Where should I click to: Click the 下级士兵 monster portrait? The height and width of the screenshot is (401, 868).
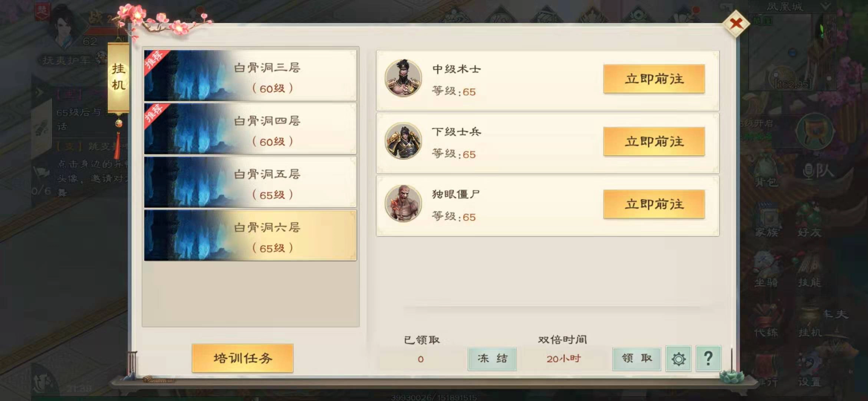[x=403, y=141]
